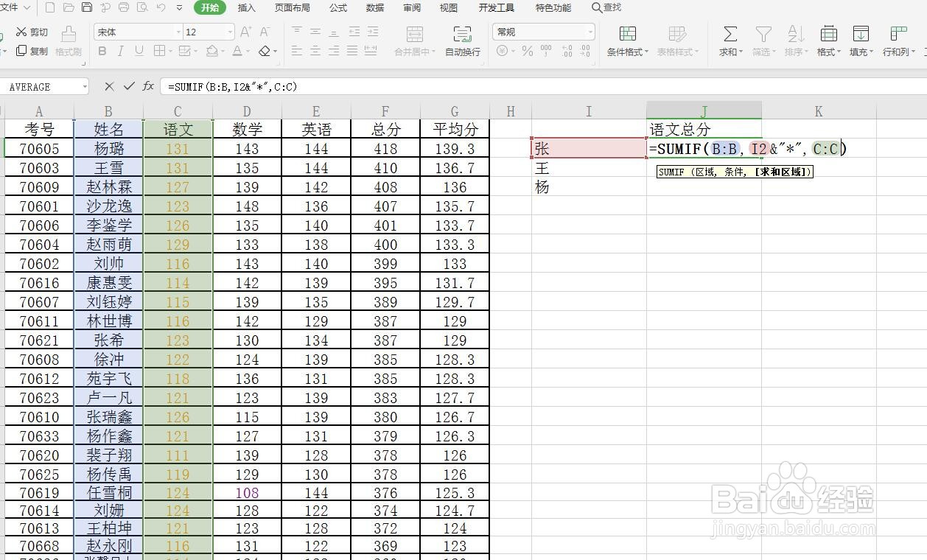This screenshot has height=560, width=927.
Task: Save the workbook with the floppy icon
Action: (87, 7)
